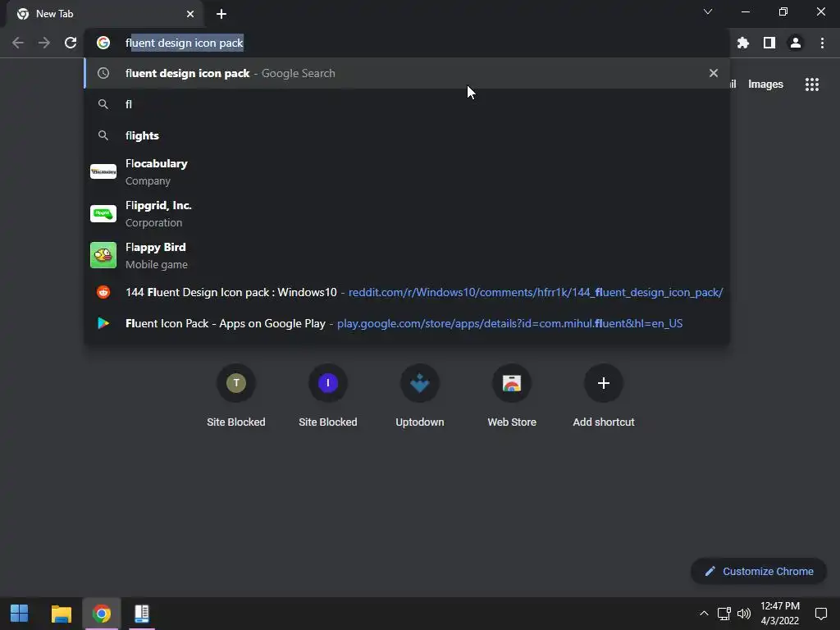Reload the current page
840x630 pixels.
tap(71, 43)
